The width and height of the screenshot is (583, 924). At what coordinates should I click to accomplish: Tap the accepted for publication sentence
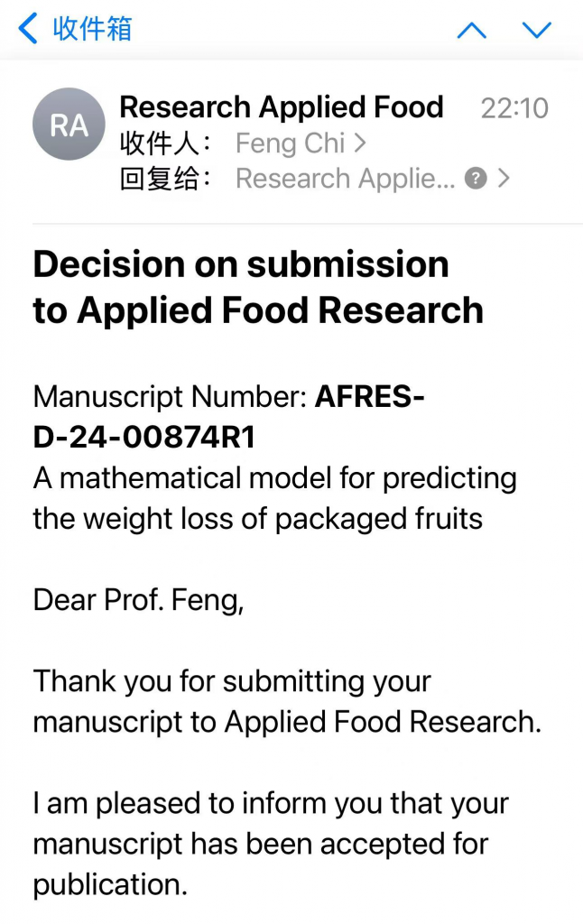point(271,844)
